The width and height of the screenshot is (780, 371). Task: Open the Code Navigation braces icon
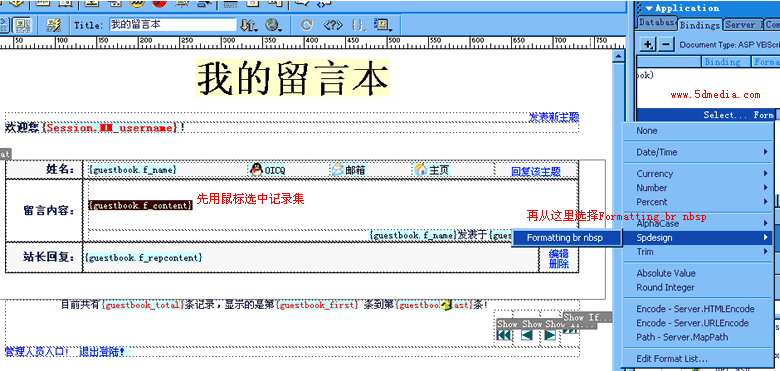pos(358,25)
